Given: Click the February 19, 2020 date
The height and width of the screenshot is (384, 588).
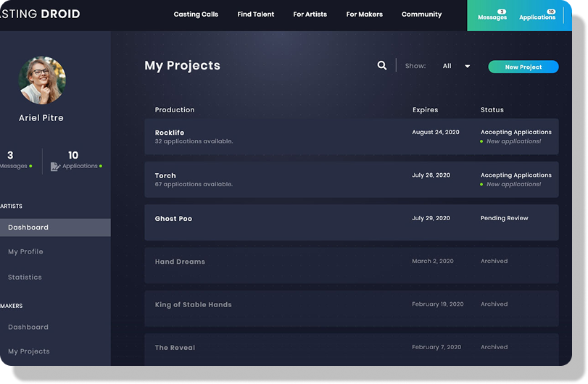Looking at the screenshot, I should (438, 304).
